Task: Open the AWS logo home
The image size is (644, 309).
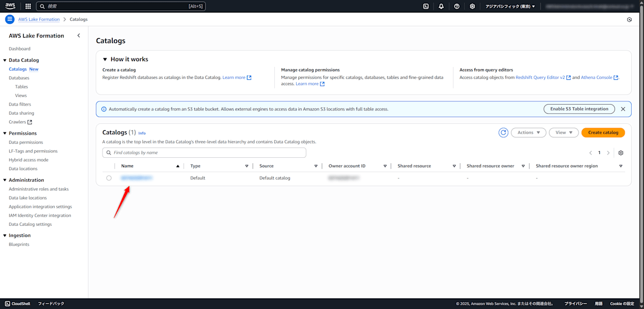Action: [x=11, y=6]
